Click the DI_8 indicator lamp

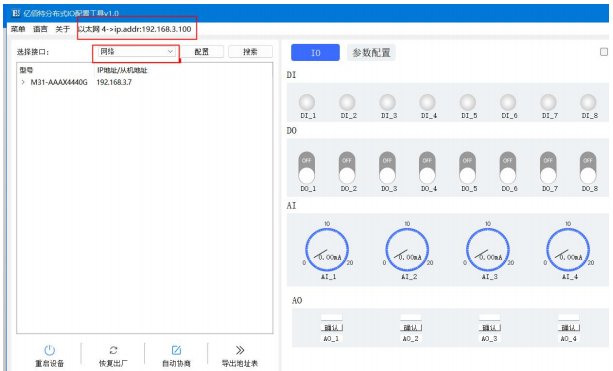click(588, 102)
